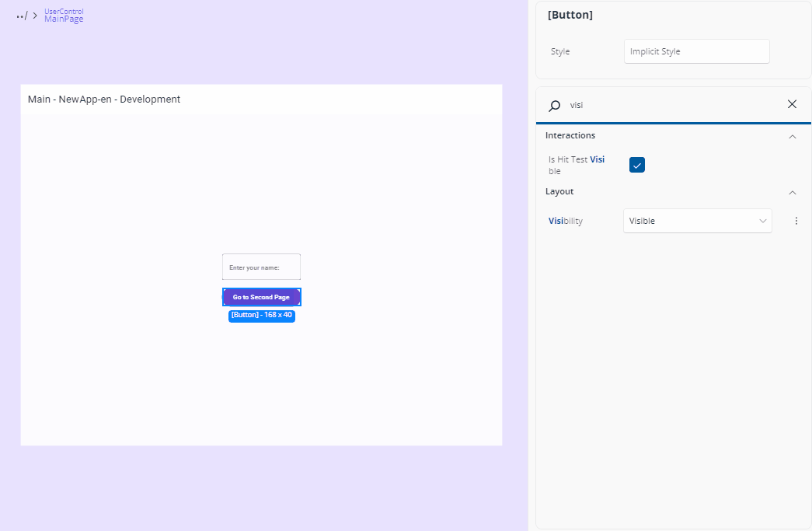Screen dimensions: 812x531
Task: Collapse the Interactions section
Action: 793,135
